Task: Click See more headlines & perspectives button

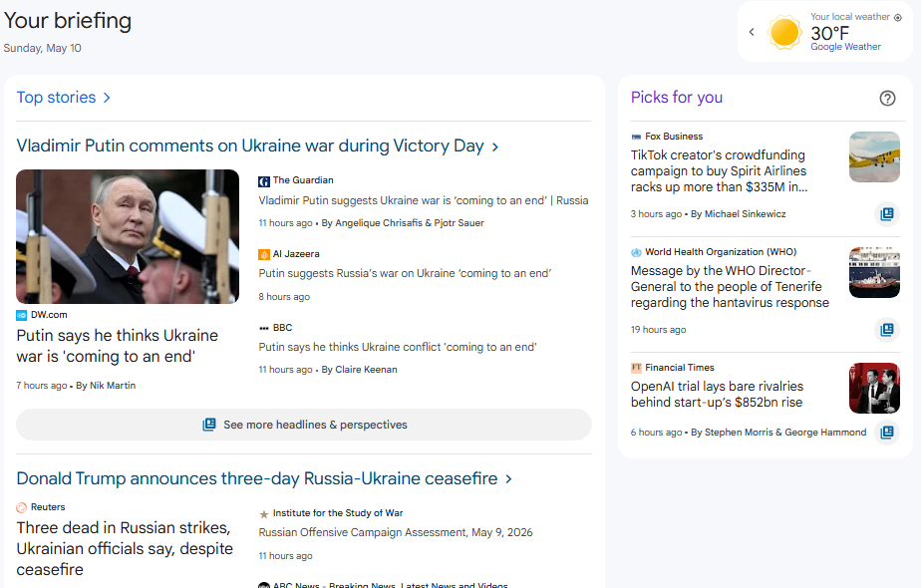Action: pyautogui.click(x=304, y=425)
